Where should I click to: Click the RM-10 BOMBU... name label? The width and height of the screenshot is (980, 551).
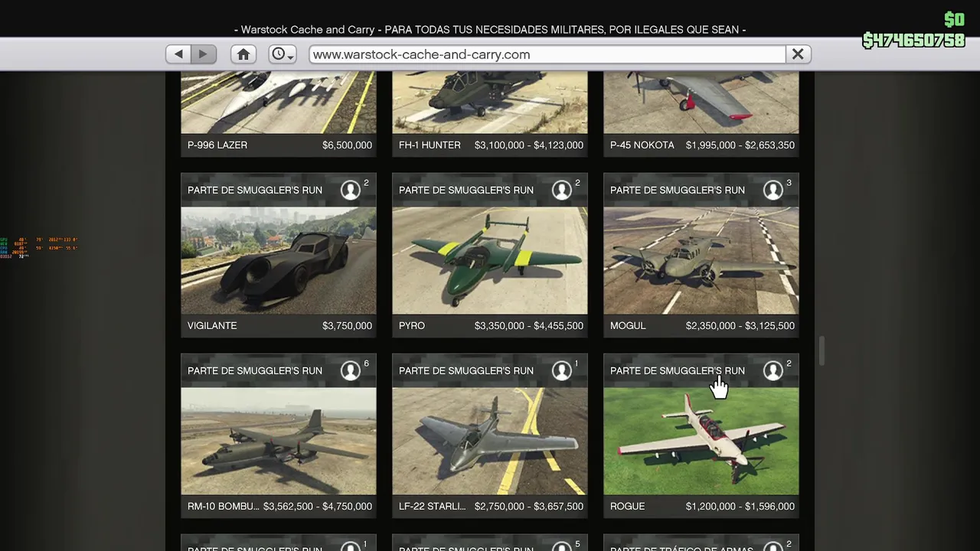pyautogui.click(x=224, y=506)
